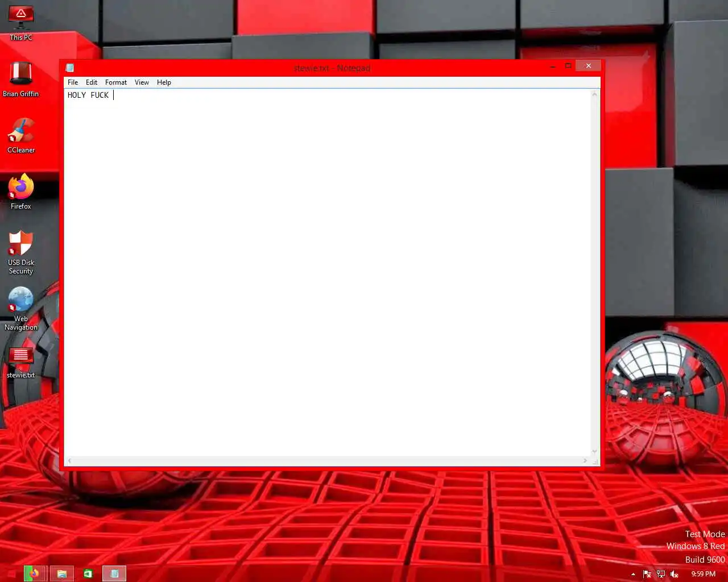Open the Help menu in Notepad
The height and width of the screenshot is (582, 728).
tap(164, 82)
